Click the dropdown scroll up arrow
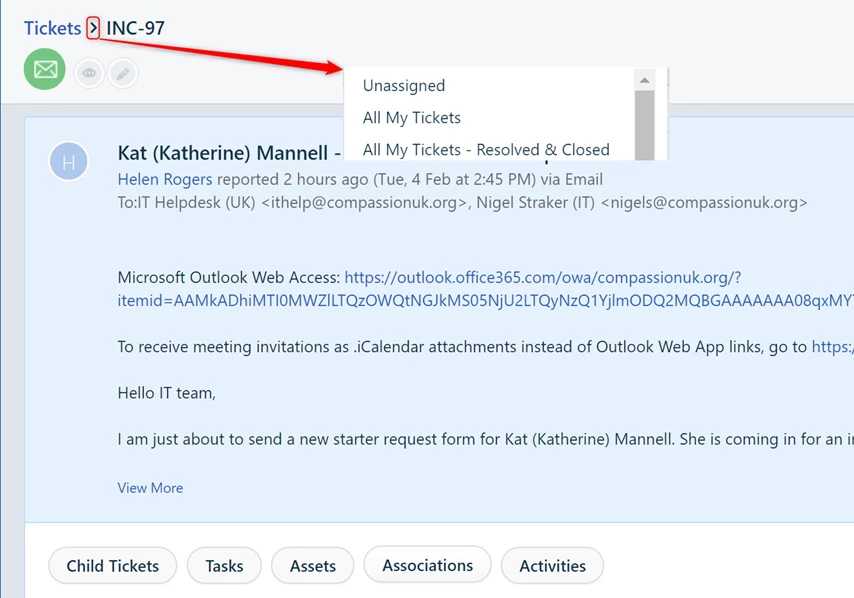854x598 pixels. pos(645,81)
